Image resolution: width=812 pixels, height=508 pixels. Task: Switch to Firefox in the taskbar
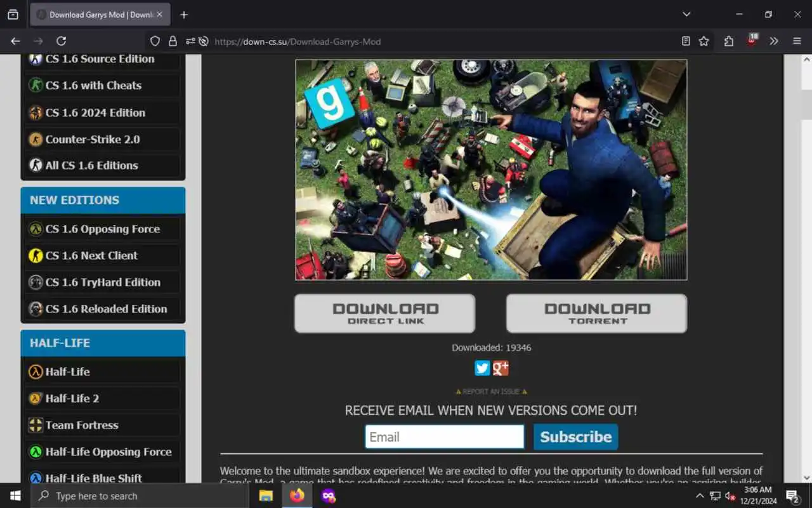pos(297,496)
